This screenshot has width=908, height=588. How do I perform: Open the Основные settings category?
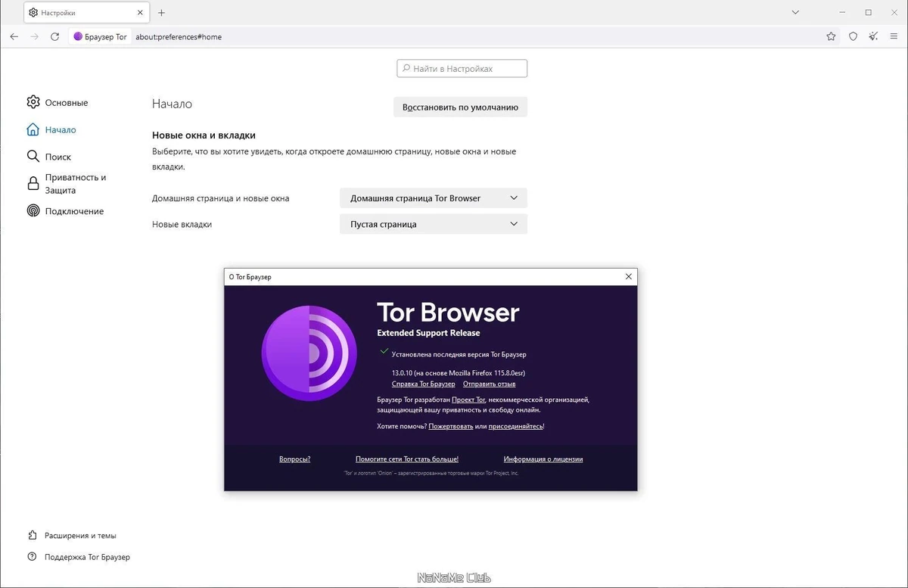point(58,102)
